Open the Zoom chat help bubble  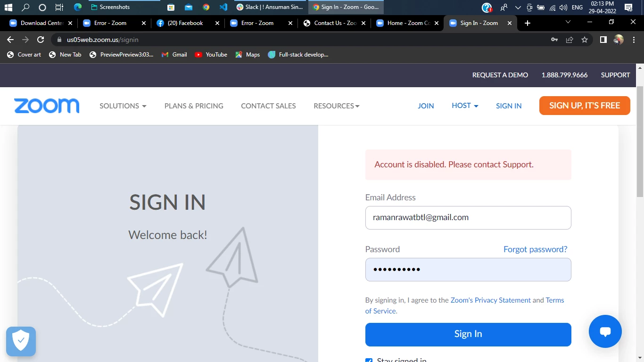pos(605,331)
